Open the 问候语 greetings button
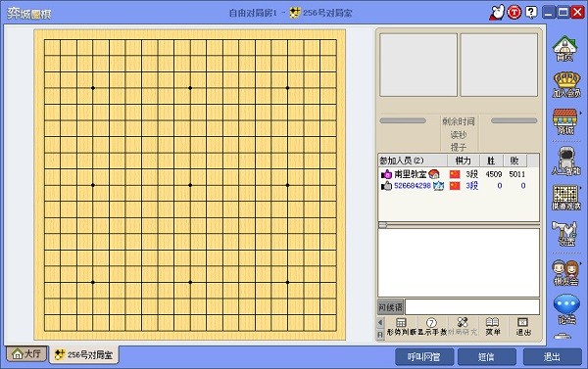 click(x=390, y=307)
